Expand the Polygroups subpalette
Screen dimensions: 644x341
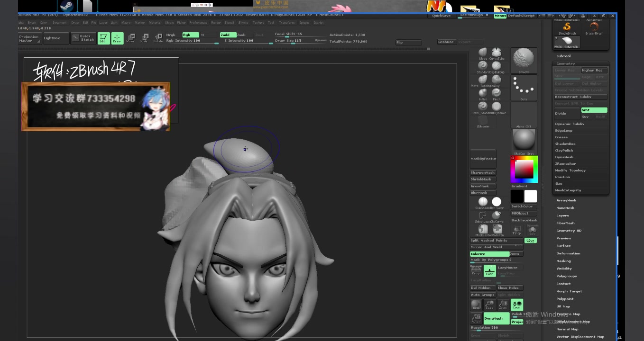(x=567, y=276)
